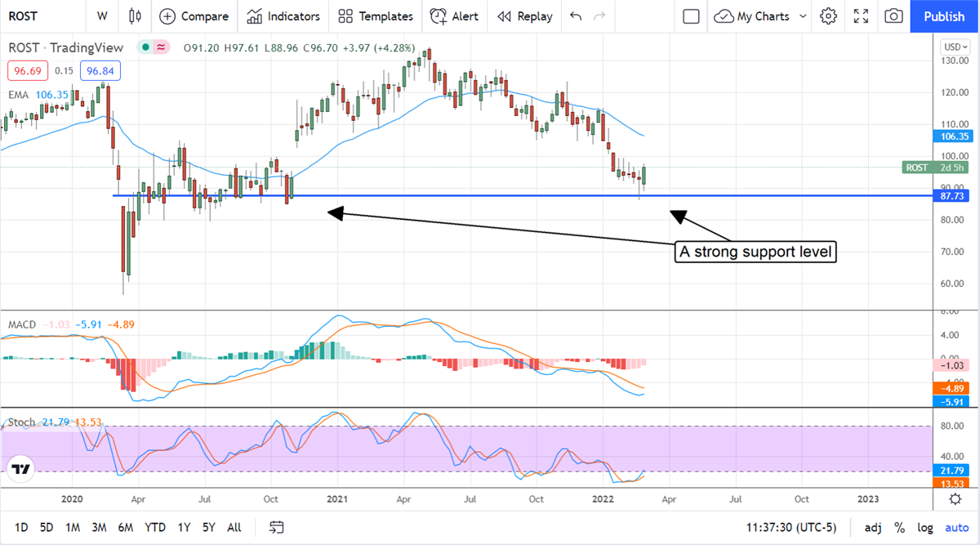The image size is (980, 545).
Task: Undo the last chart action
Action: (576, 16)
